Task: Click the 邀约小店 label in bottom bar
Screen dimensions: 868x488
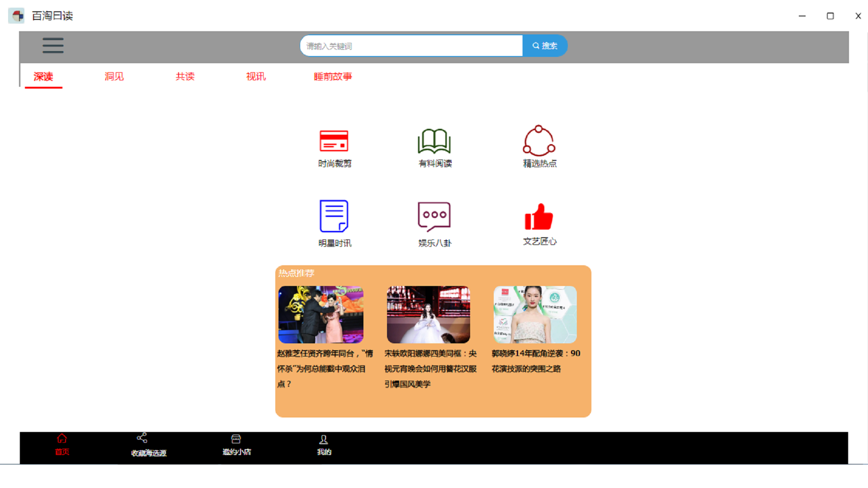Action: (236, 452)
